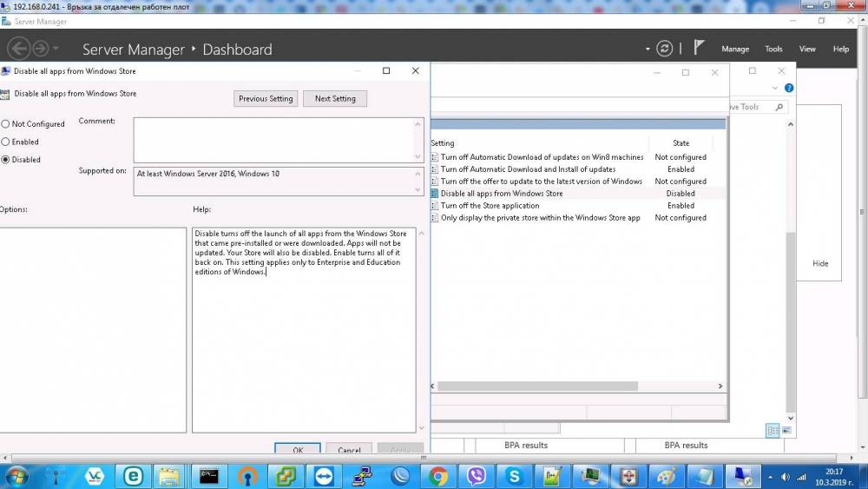Click OK in policy dialog

tap(298, 449)
